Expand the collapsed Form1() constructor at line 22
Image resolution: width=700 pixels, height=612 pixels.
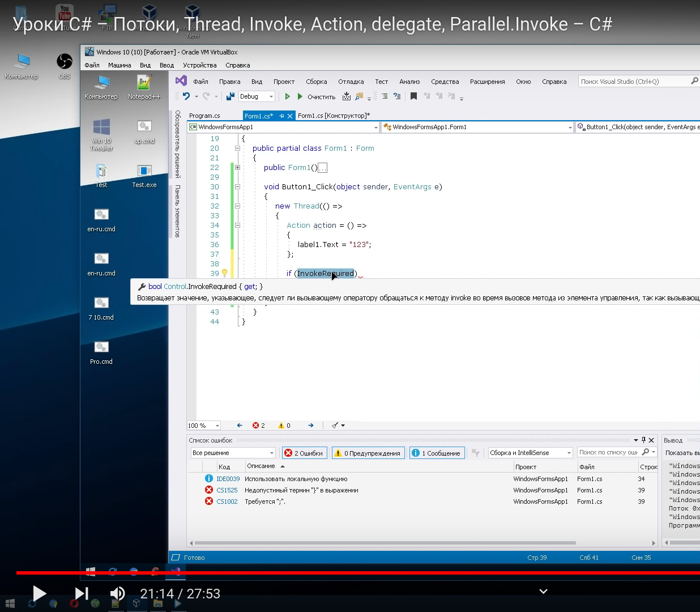click(x=237, y=168)
